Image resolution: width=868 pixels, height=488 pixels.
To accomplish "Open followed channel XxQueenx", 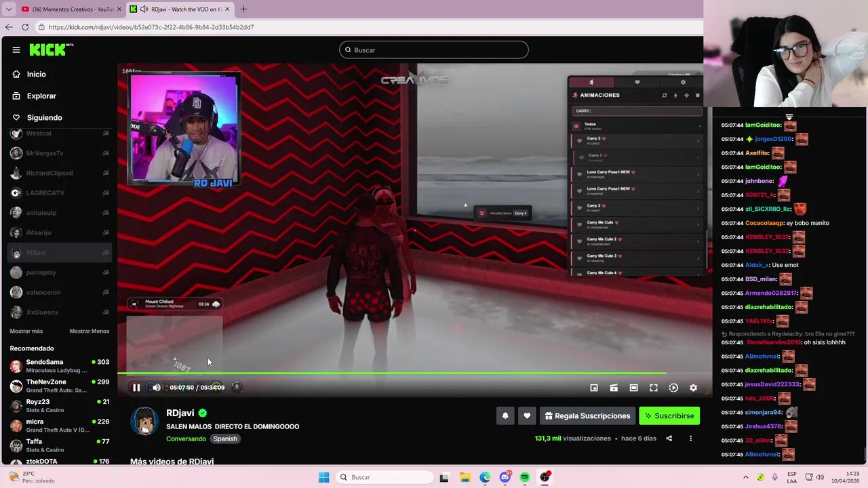I will (60, 312).
